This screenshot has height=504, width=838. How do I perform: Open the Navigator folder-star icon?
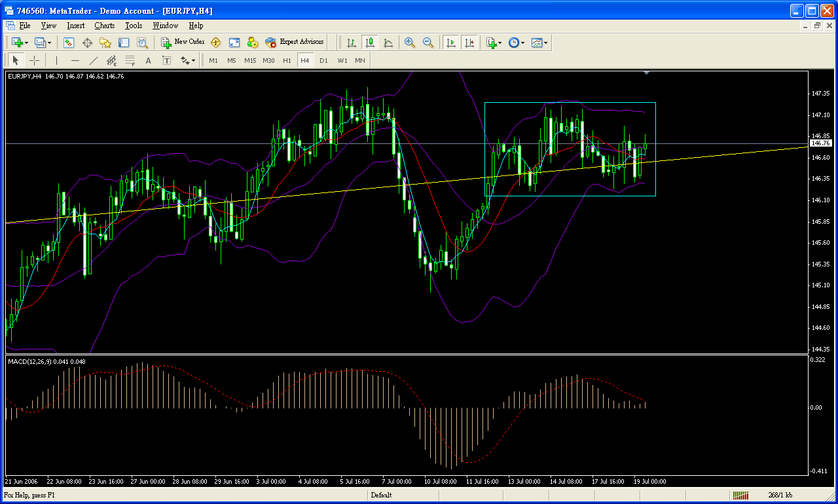click(105, 43)
